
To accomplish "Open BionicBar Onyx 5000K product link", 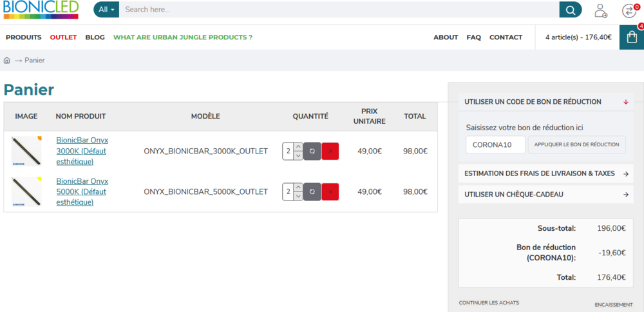I will point(82,191).
